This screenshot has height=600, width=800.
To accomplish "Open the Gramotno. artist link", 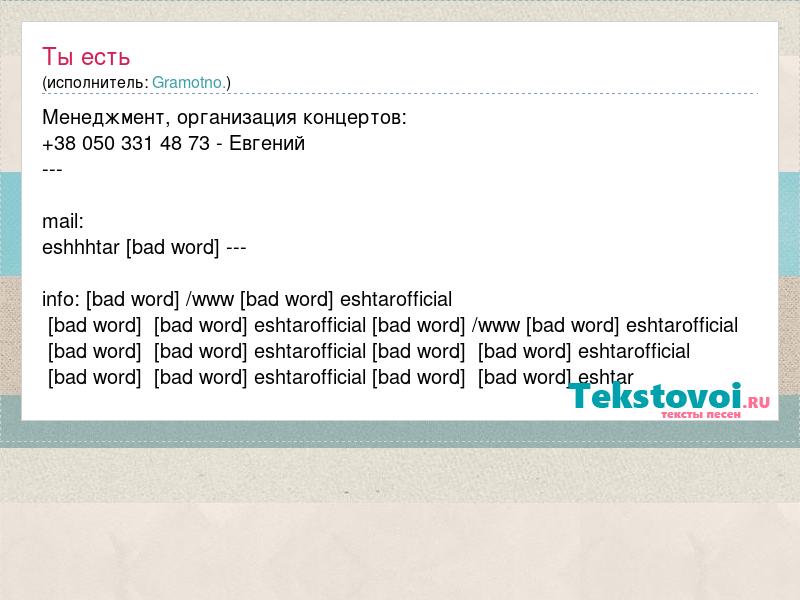I will tap(189, 82).
